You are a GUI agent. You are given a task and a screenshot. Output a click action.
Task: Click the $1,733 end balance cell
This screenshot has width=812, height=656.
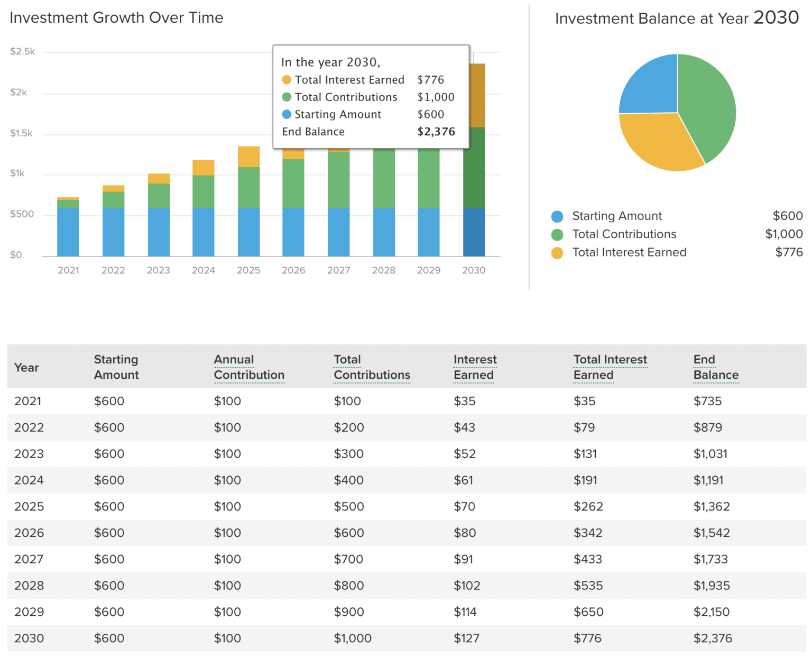tap(710, 559)
